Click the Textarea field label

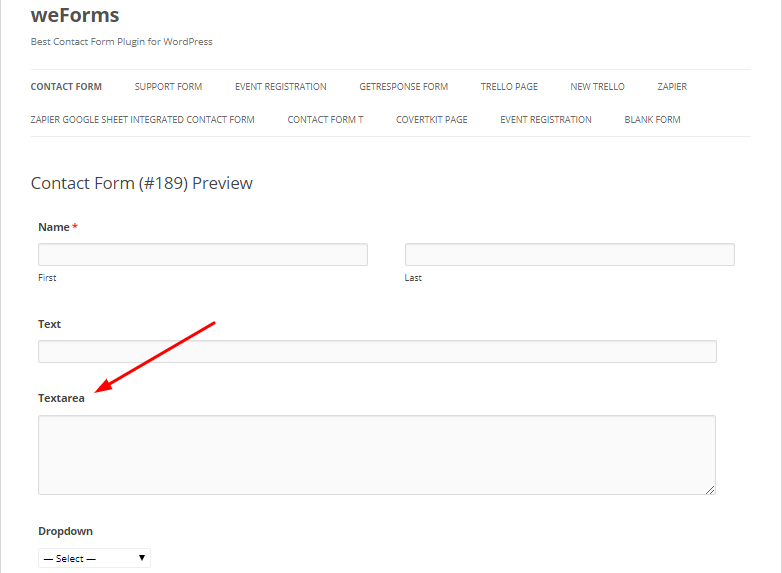pos(61,398)
